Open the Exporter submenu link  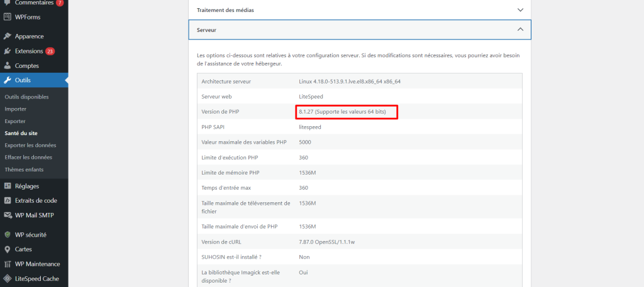(15, 121)
